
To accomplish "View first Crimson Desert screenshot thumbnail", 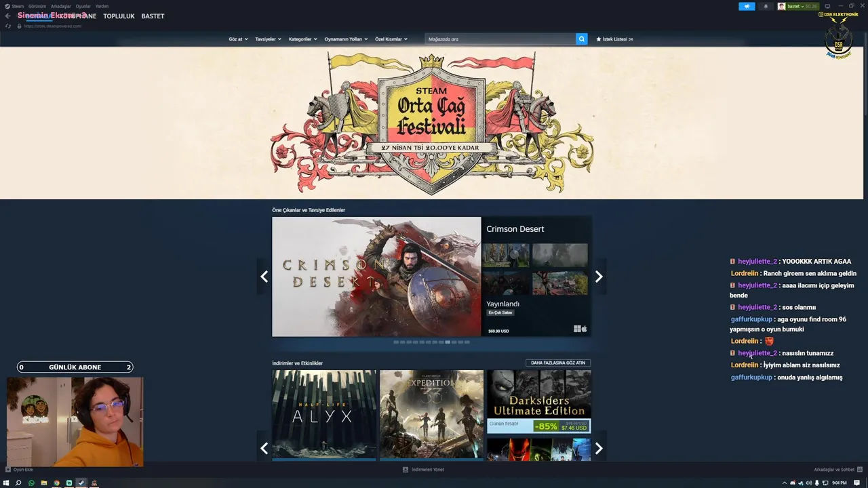I will pos(506,256).
